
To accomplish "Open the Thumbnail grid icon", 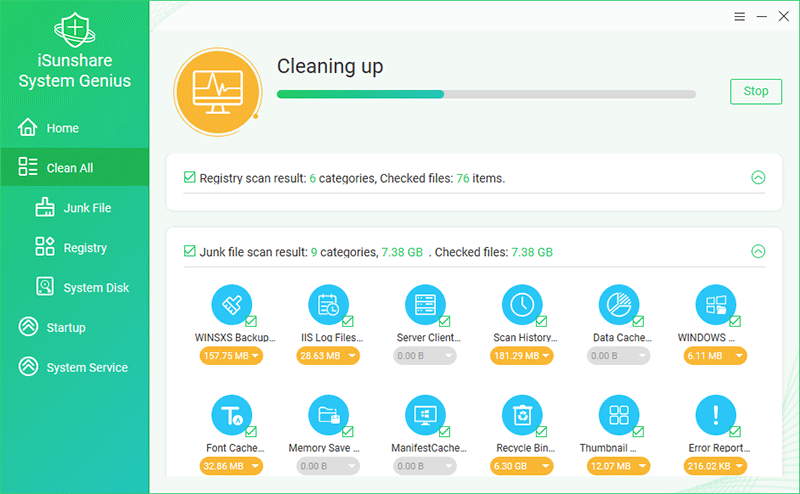I will (619, 415).
